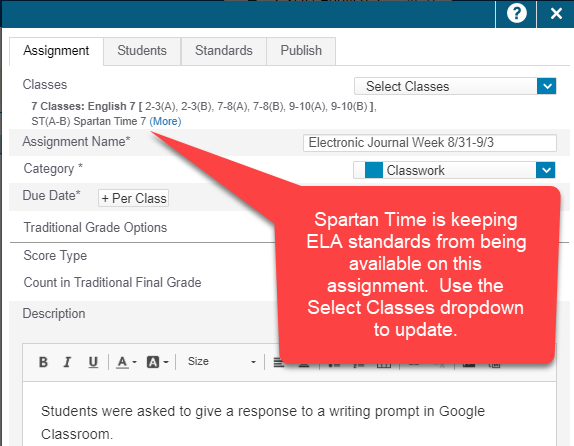
Task: Switch to the Standards tab
Action: (224, 51)
